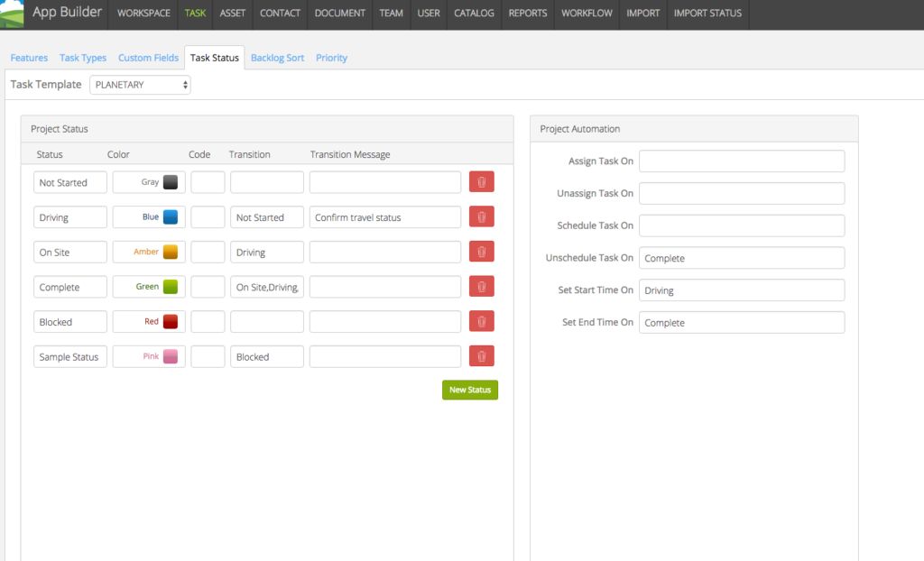Edit the On Site status name field
The width and height of the screenshot is (924, 561).
70,252
